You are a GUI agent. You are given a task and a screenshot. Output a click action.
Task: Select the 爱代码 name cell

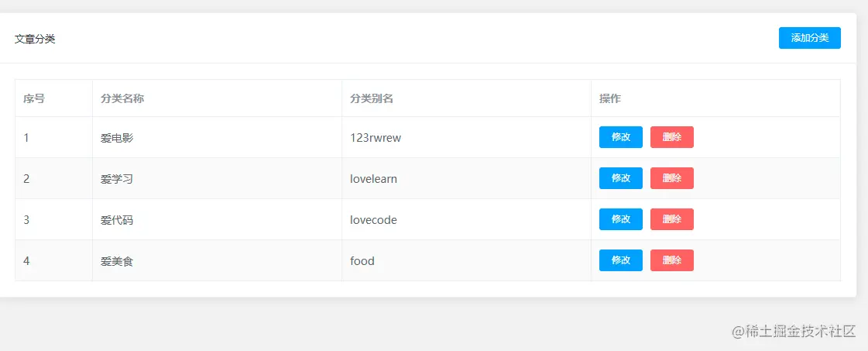tap(117, 220)
